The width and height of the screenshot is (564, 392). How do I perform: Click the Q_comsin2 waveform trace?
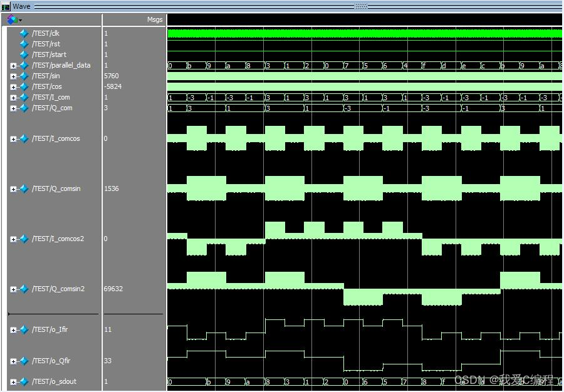(x=365, y=289)
